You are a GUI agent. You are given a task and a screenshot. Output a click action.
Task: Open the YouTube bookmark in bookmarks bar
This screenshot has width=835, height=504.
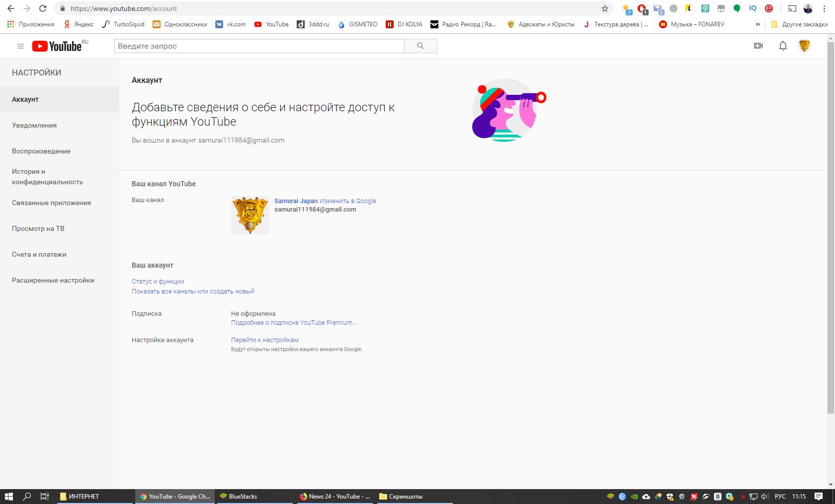(271, 24)
